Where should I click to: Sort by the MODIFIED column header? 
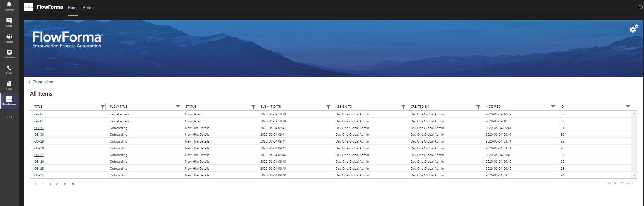pyautogui.click(x=493, y=107)
